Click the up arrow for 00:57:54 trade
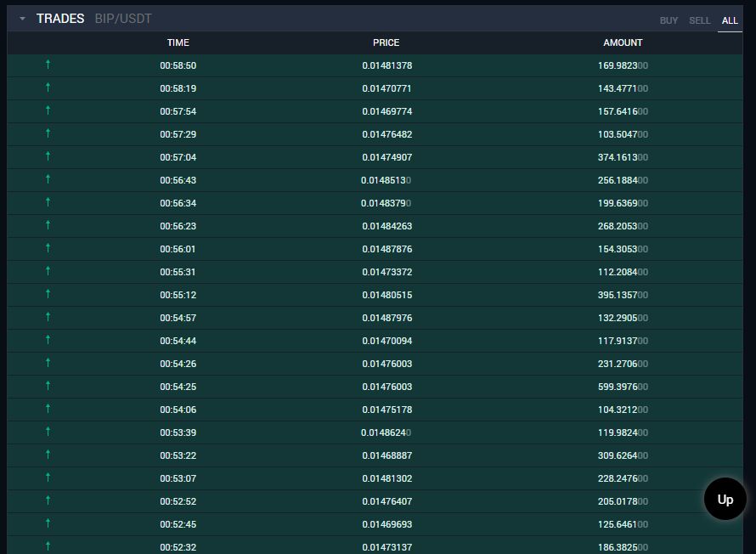Image resolution: width=756 pixels, height=554 pixels. pos(48,110)
